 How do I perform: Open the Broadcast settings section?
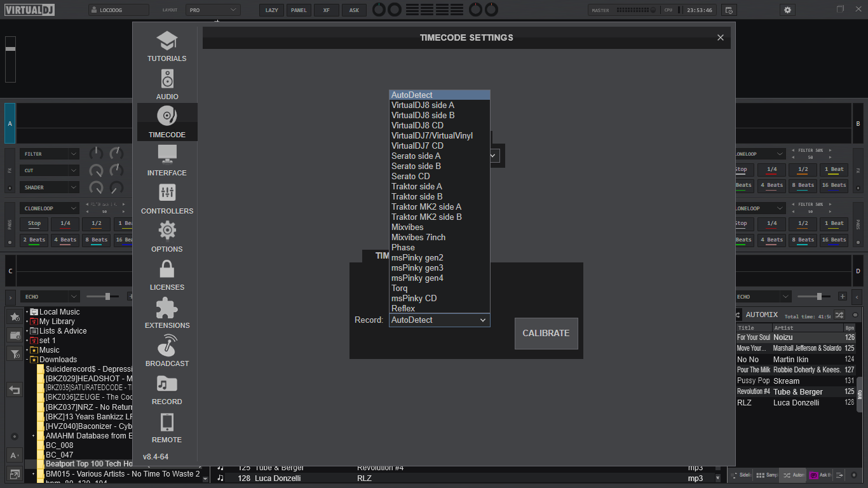(x=167, y=351)
